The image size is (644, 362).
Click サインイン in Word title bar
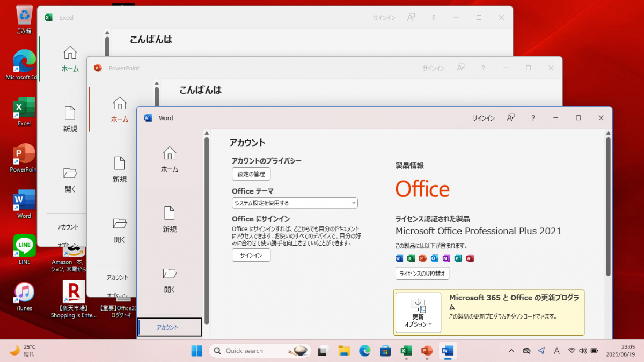[484, 118]
